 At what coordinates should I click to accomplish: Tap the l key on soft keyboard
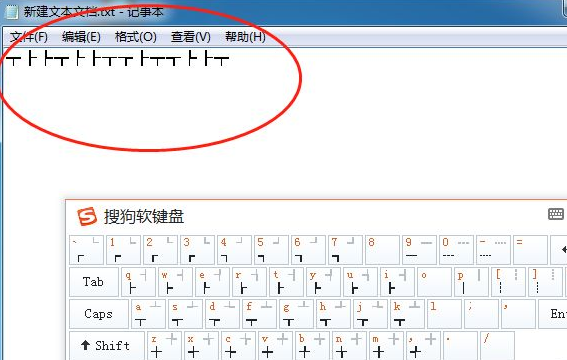tap(444, 314)
